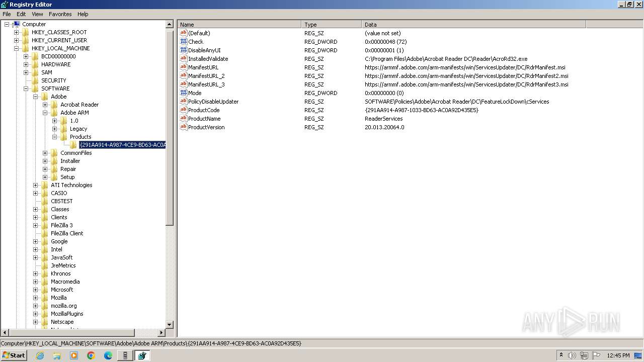Open the Help menu
The height and width of the screenshot is (362, 644).
(83, 14)
